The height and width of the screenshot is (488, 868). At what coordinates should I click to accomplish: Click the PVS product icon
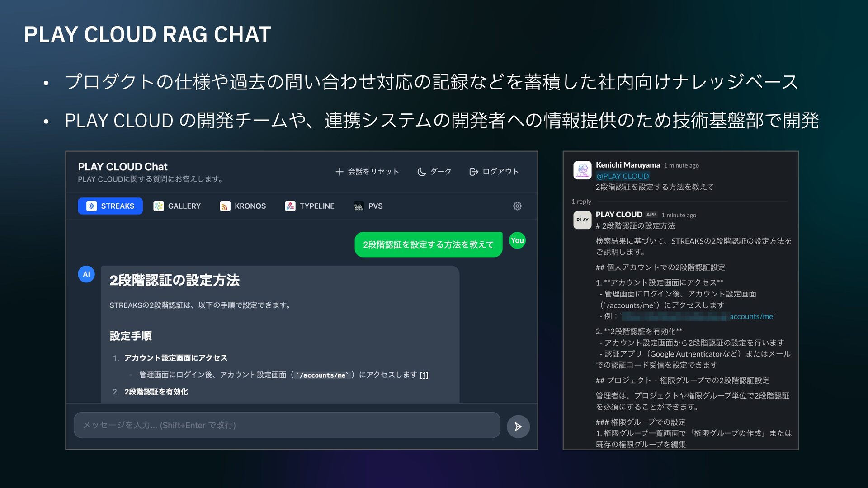coord(359,206)
